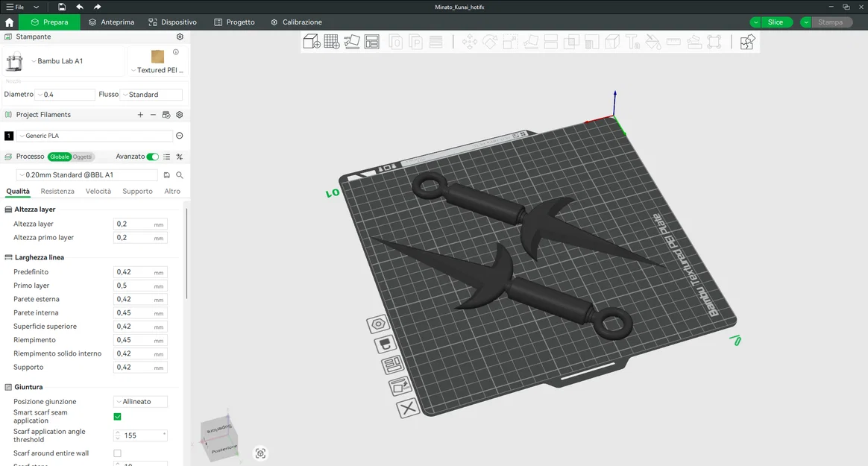Image resolution: width=868 pixels, height=466 pixels.
Task: Click the black filament color swatch
Action: 9,136
